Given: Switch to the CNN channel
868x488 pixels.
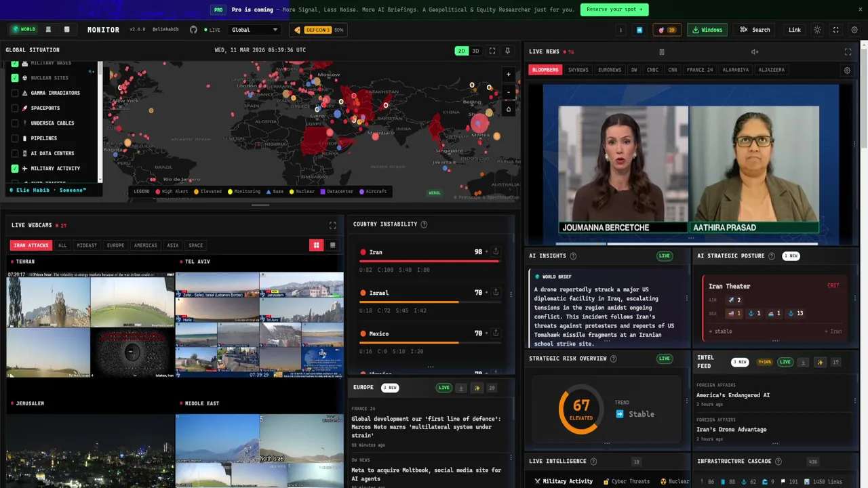Looking at the screenshot, I should [x=673, y=70].
